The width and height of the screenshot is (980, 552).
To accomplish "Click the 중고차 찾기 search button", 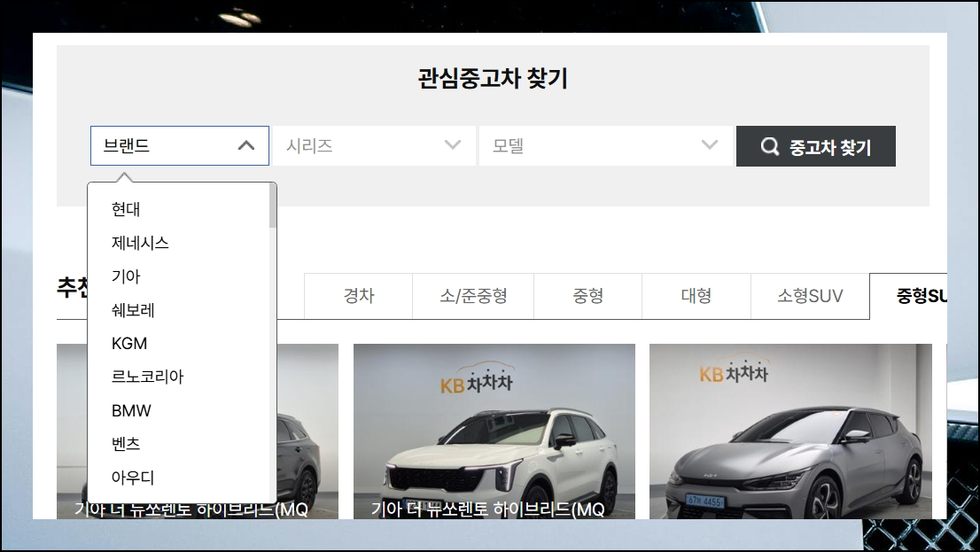I will pos(815,146).
